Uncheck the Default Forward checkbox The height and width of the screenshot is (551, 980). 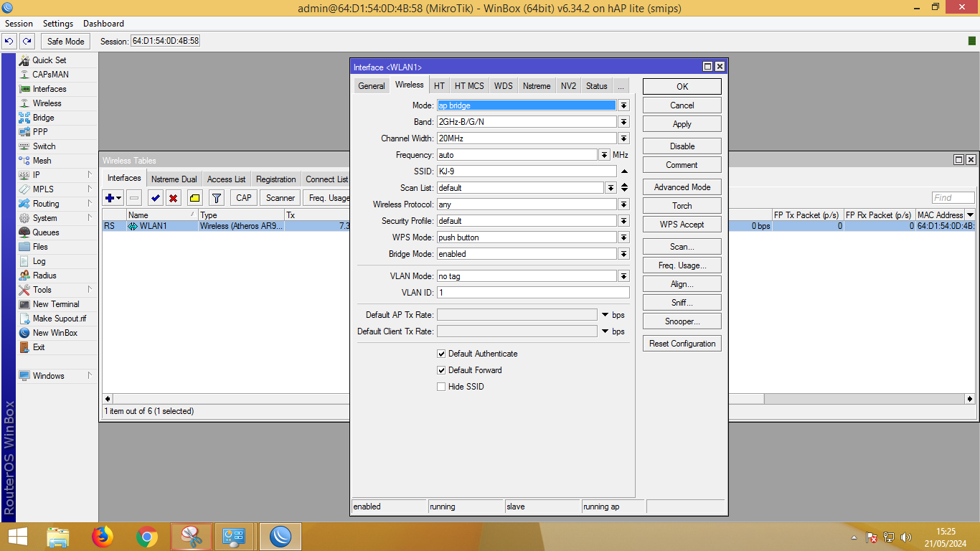(441, 370)
